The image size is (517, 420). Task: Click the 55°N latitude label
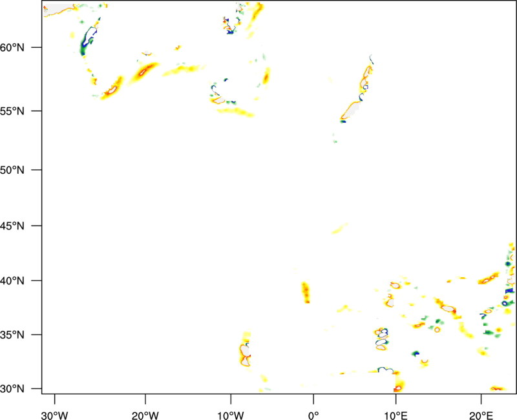(12, 111)
